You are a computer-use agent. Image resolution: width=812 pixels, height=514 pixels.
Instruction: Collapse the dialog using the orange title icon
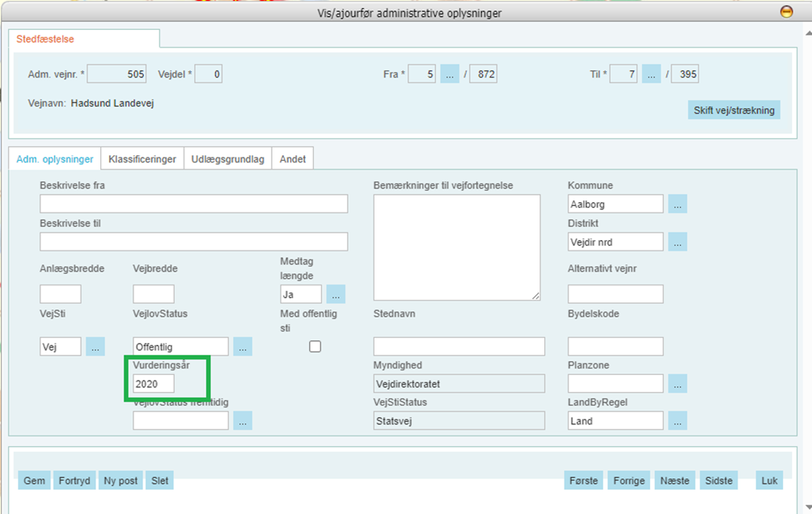tap(786, 12)
